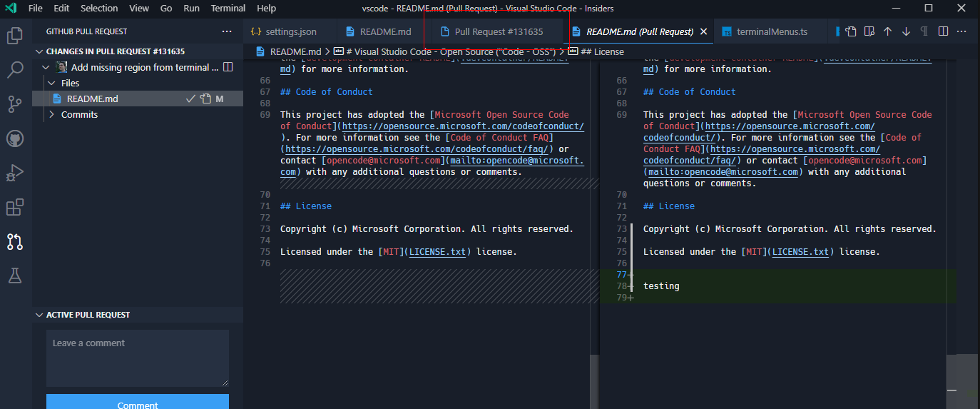Mark README.md as viewed with checkmark
The image size is (980, 409).
coord(190,99)
